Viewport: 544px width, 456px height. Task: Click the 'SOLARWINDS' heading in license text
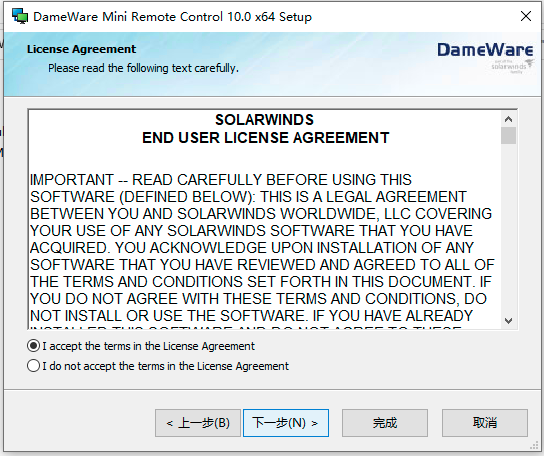(264, 120)
